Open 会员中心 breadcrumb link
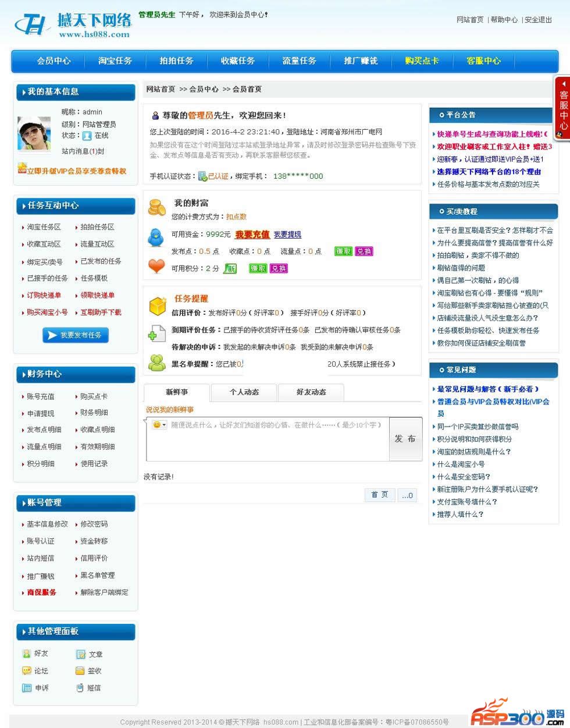This screenshot has height=728, width=570. [204, 89]
